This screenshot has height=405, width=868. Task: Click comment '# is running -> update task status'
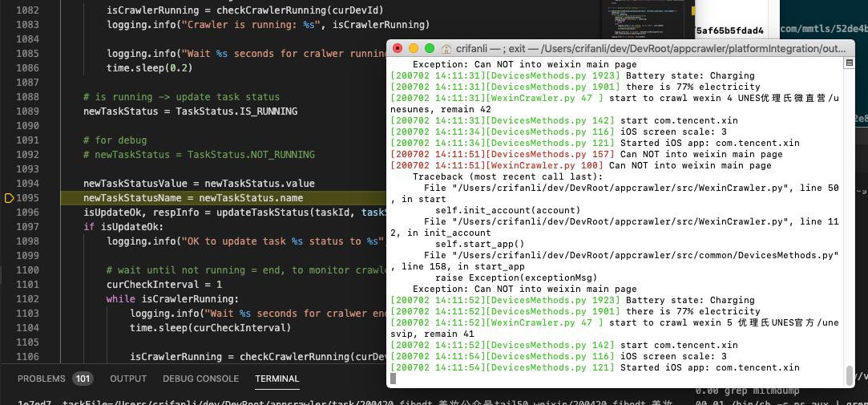[182, 96]
